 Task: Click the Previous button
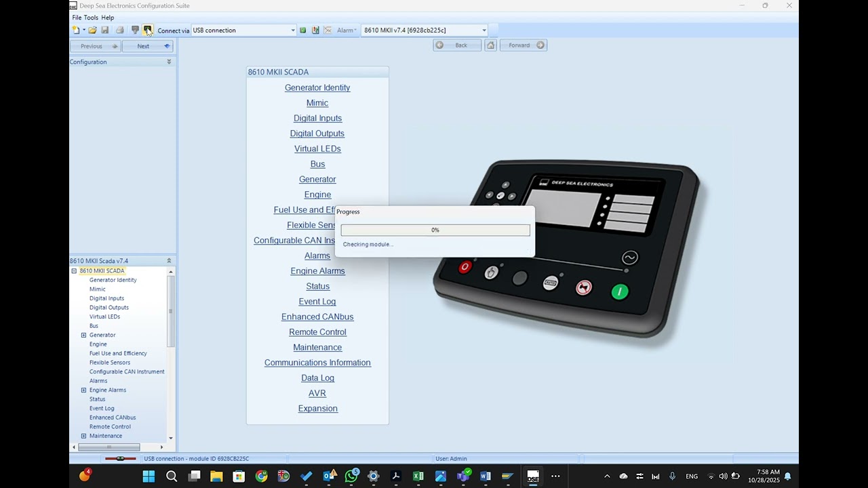pyautogui.click(x=96, y=46)
